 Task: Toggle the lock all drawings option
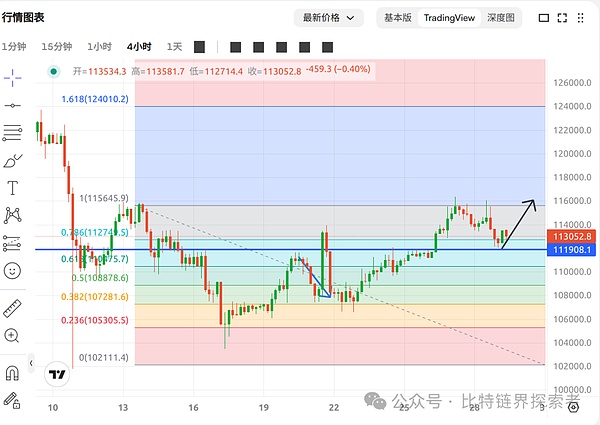pos(13,400)
